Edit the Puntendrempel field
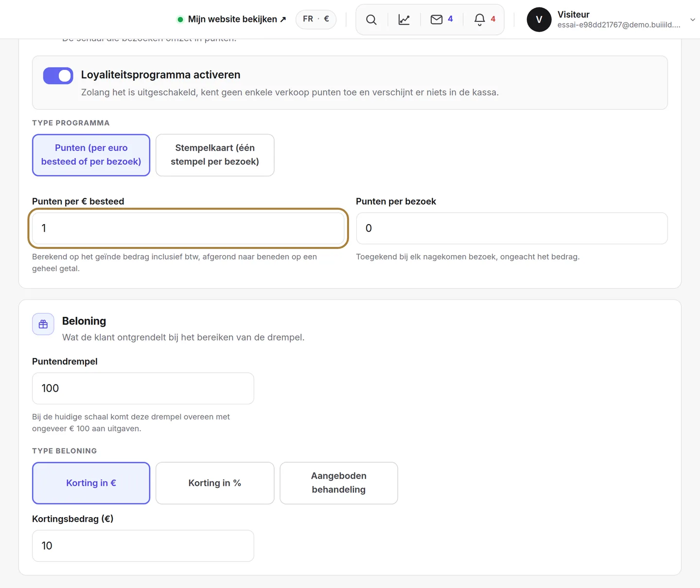This screenshot has height=588, width=700. (x=143, y=388)
